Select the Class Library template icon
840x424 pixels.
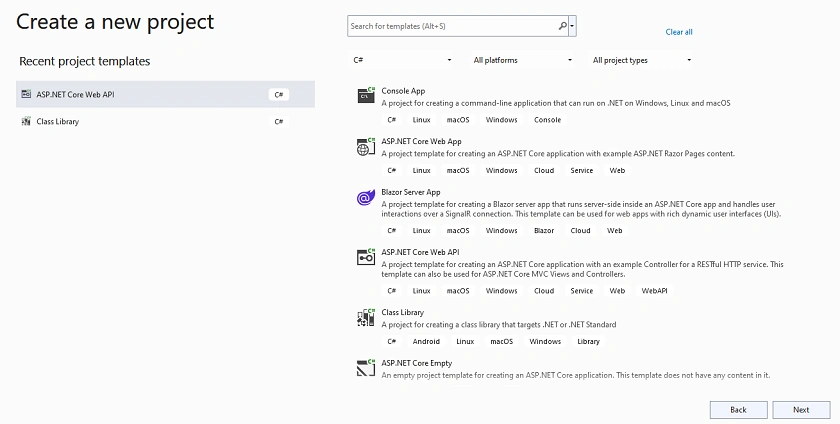click(366, 317)
